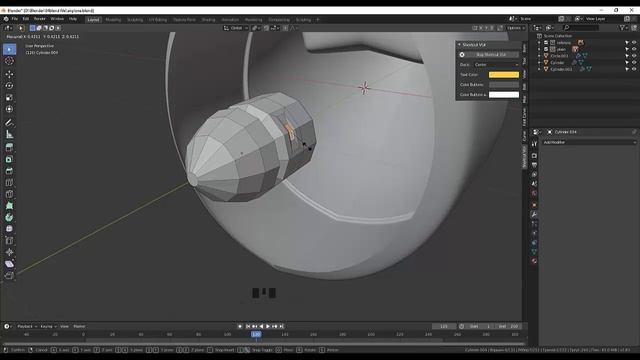Open the Playback menu in timeline

pos(27,327)
